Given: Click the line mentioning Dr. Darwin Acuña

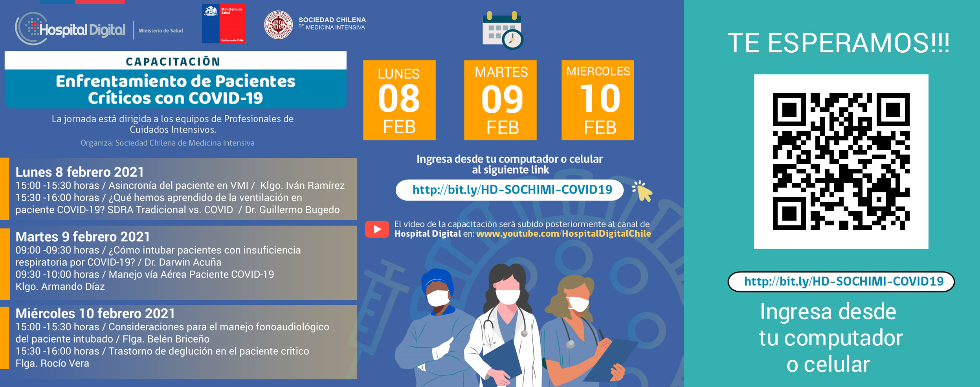Looking at the screenshot, I should click(x=118, y=262).
